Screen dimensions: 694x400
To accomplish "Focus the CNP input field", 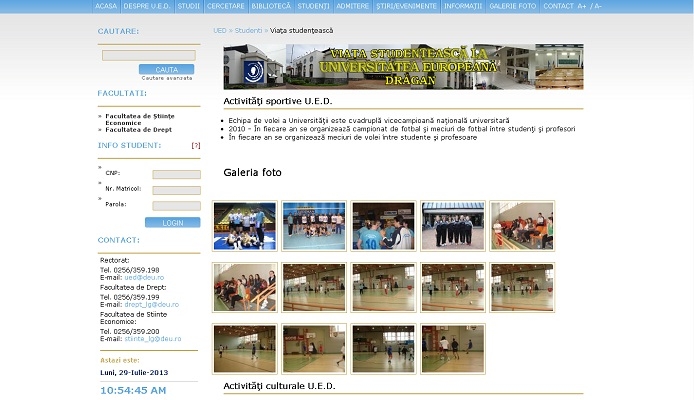I will click(x=177, y=175).
